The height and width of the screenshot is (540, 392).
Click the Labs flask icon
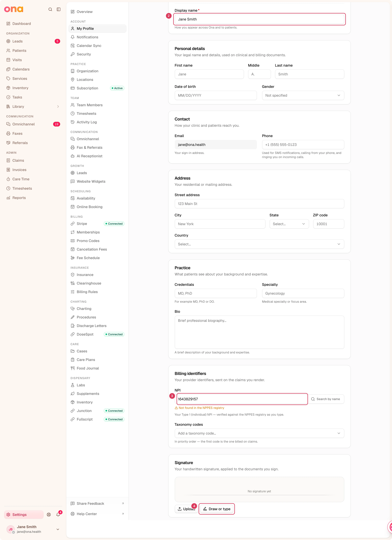[x=73, y=385]
